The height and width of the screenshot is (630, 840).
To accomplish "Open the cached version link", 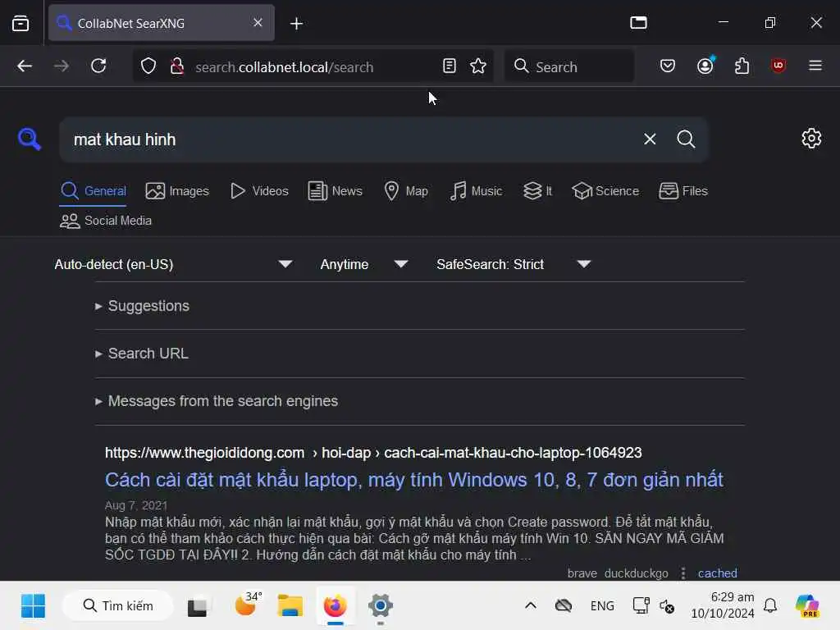I will coord(717,573).
